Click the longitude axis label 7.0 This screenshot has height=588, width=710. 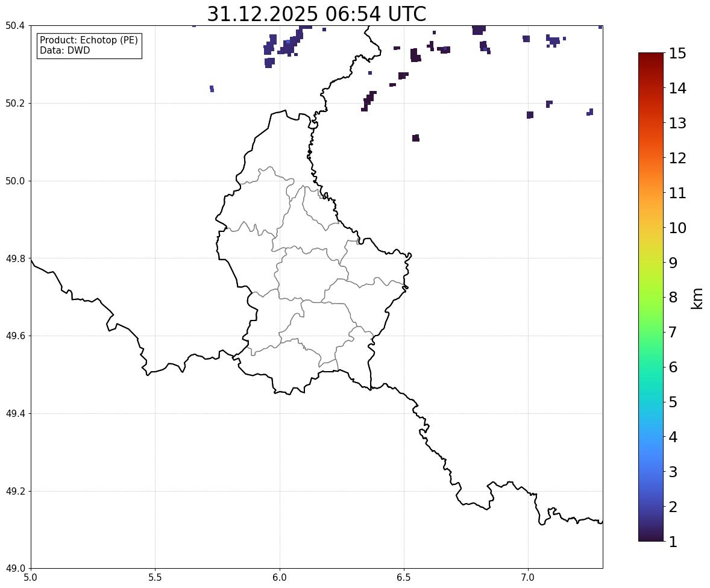(529, 578)
